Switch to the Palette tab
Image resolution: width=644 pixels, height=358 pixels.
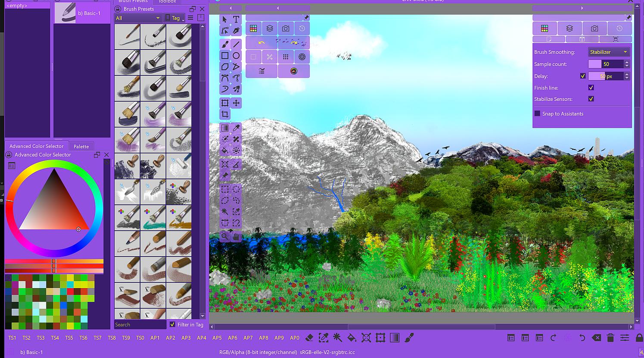(81, 146)
